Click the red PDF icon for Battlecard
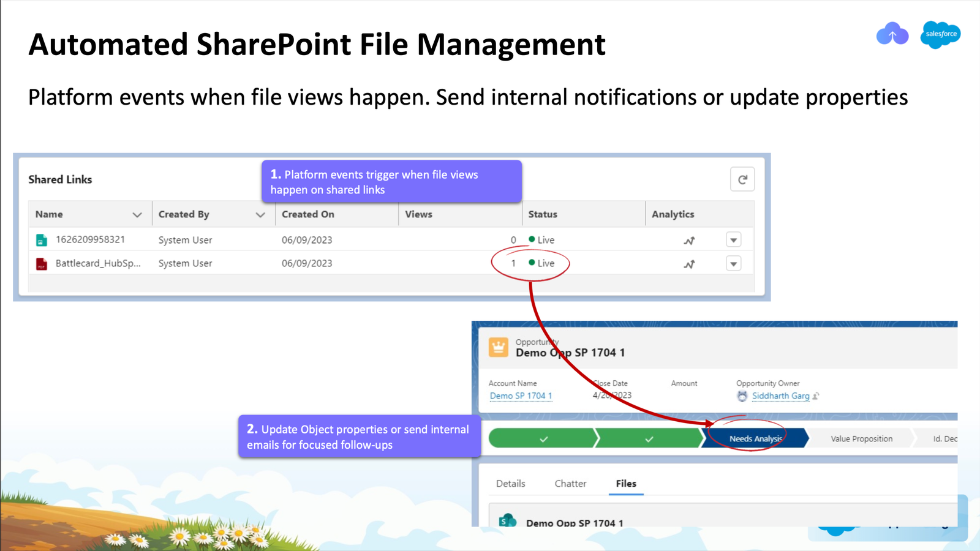Viewport: 980px width, 551px height. pyautogui.click(x=42, y=264)
